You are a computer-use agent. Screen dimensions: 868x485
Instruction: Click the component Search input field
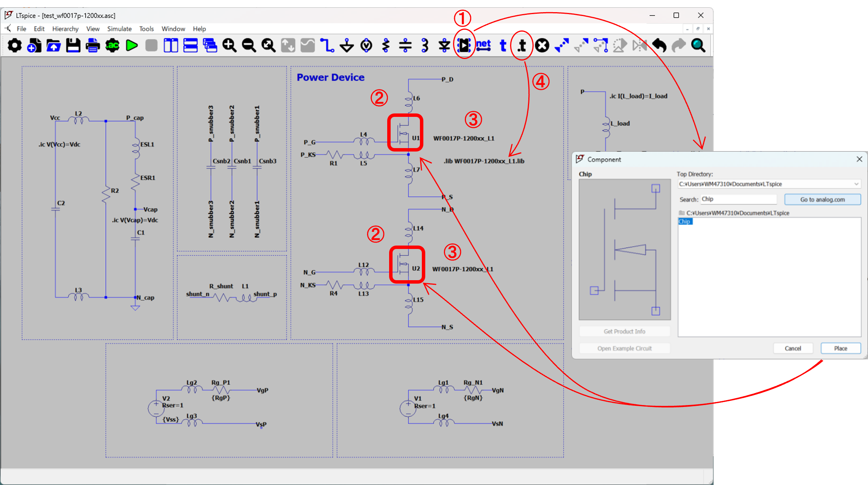(x=738, y=199)
